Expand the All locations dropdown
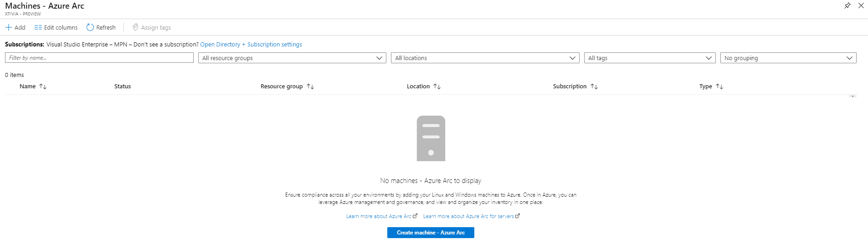This screenshot has height=239, width=868. pos(485,58)
